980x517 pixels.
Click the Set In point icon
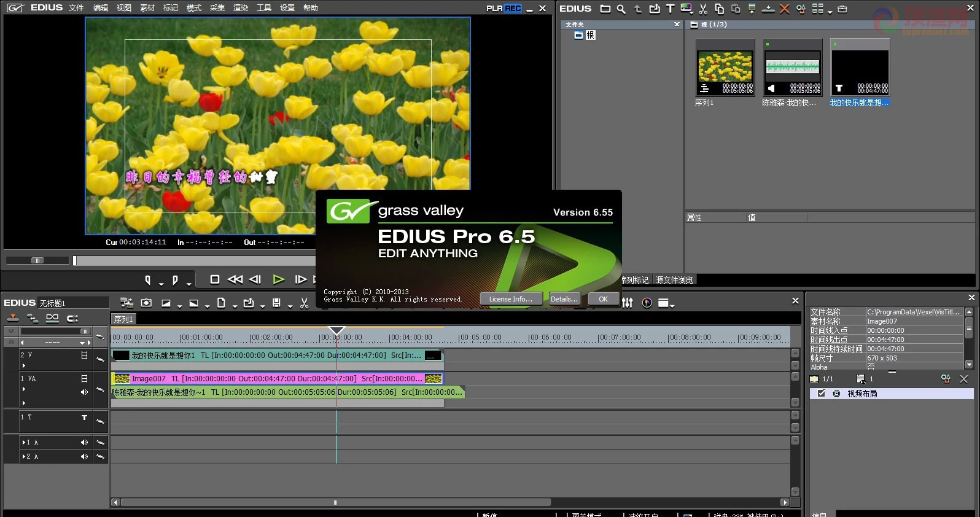pyautogui.click(x=147, y=280)
